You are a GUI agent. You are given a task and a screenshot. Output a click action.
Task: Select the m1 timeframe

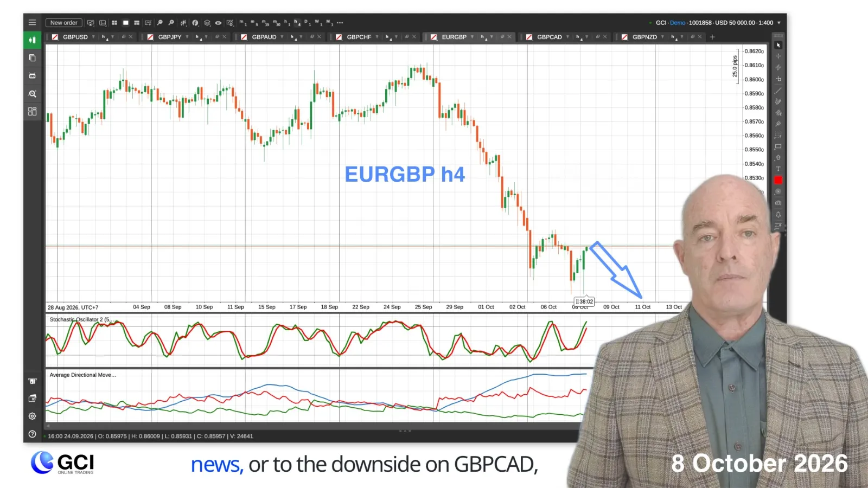click(x=243, y=23)
